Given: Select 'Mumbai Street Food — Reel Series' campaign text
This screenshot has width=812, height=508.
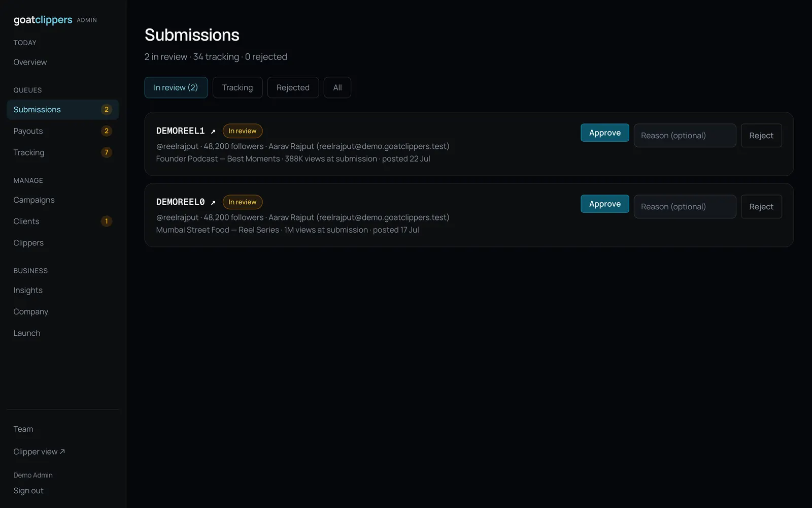Looking at the screenshot, I should click(x=218, y=230).
